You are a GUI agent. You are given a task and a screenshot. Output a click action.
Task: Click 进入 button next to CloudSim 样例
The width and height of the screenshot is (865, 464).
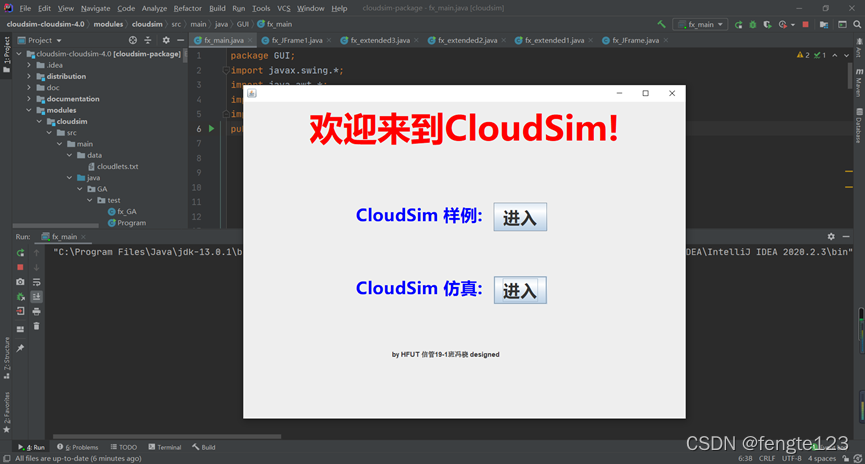pyautogui.click(x=520, y=217)
